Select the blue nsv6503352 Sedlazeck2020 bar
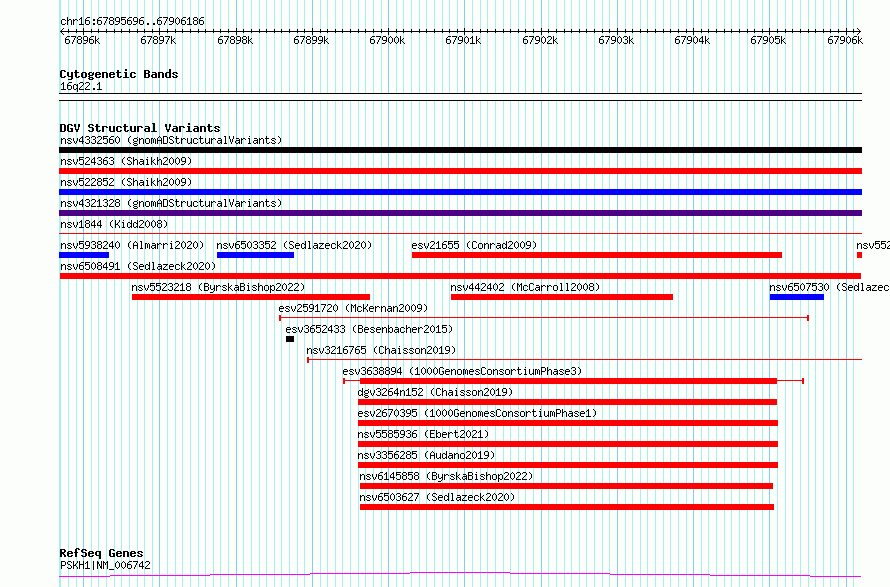Viewport: 890px width, 587px height. [255, 255]
